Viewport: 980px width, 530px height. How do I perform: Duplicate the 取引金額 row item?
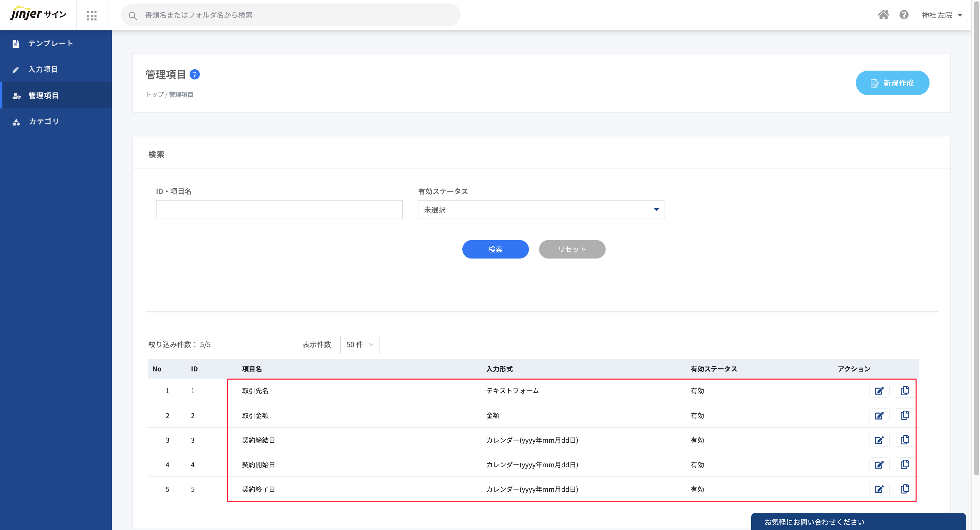[905, 415]
